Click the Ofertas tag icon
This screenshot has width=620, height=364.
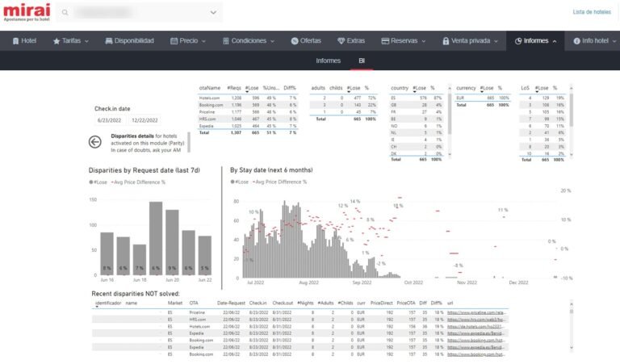coord(294,40)
